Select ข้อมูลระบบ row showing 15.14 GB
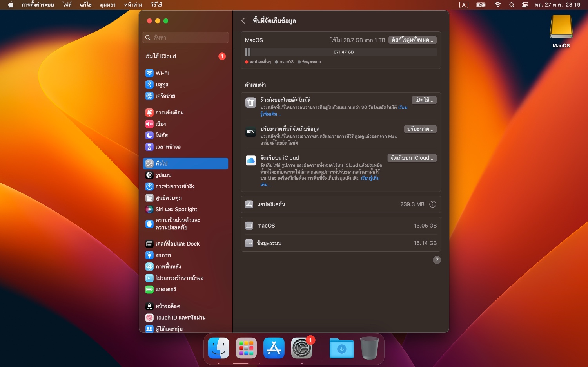Image resolution: width=588 pixels, height=367 pixels. point(341,243)
